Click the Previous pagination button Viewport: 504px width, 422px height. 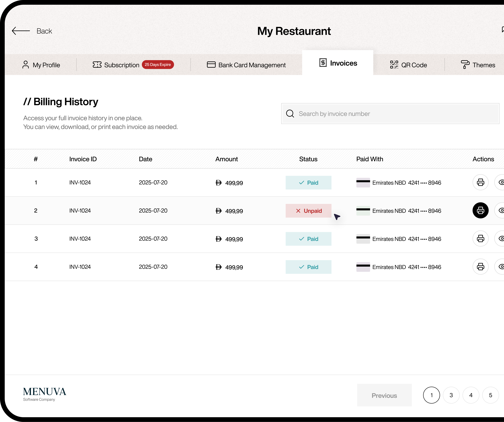point(384,395)
